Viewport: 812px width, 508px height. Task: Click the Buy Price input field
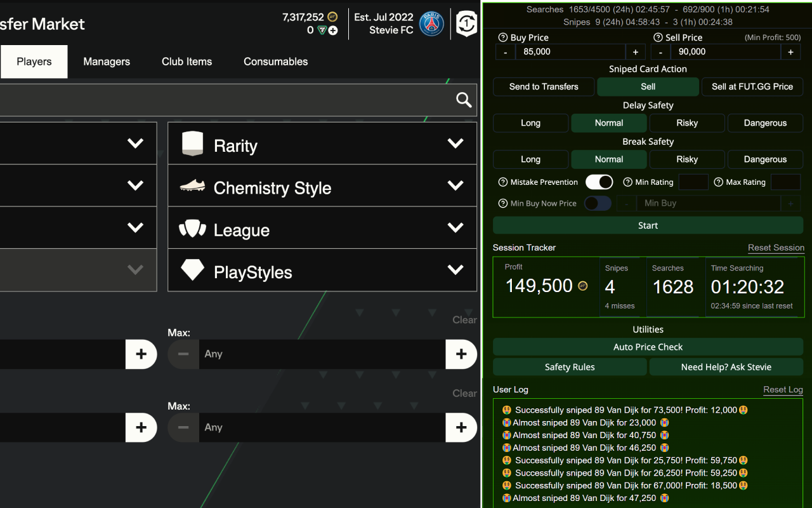point(570,52)
